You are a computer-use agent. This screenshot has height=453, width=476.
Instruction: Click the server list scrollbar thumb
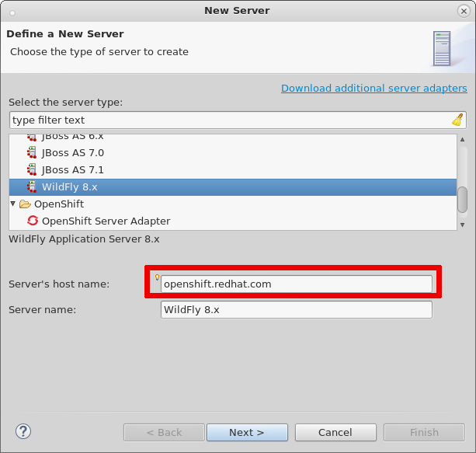[x=462, y=200]
